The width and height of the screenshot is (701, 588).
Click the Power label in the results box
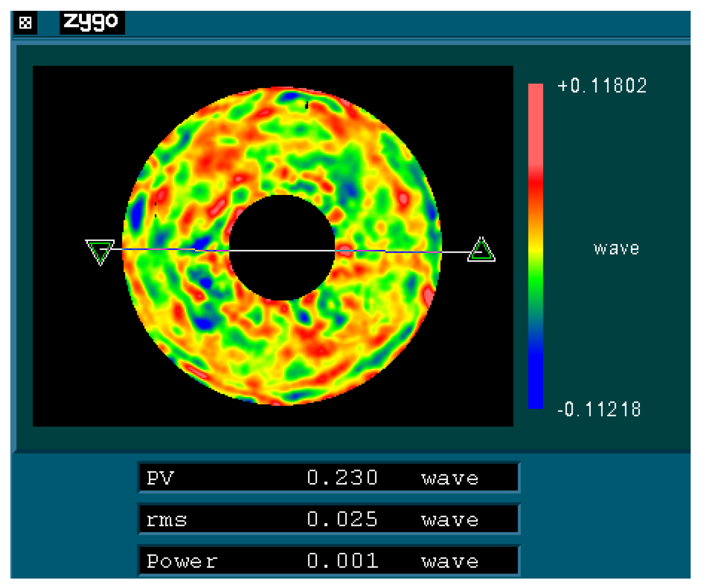click(182, 561)
